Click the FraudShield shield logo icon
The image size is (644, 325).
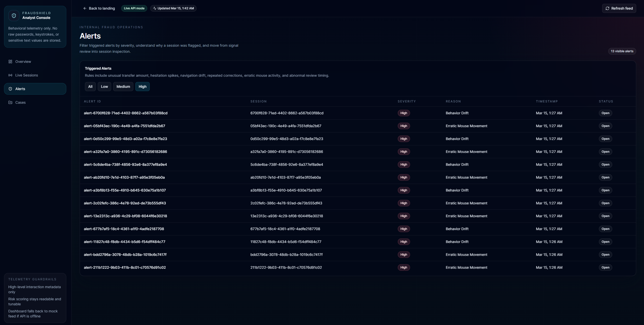14,16
